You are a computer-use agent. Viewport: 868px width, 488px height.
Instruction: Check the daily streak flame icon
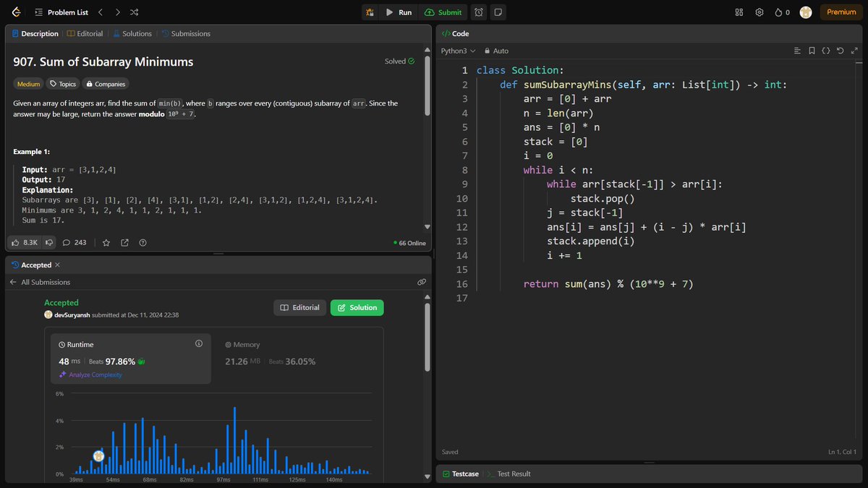pos(778,12)
